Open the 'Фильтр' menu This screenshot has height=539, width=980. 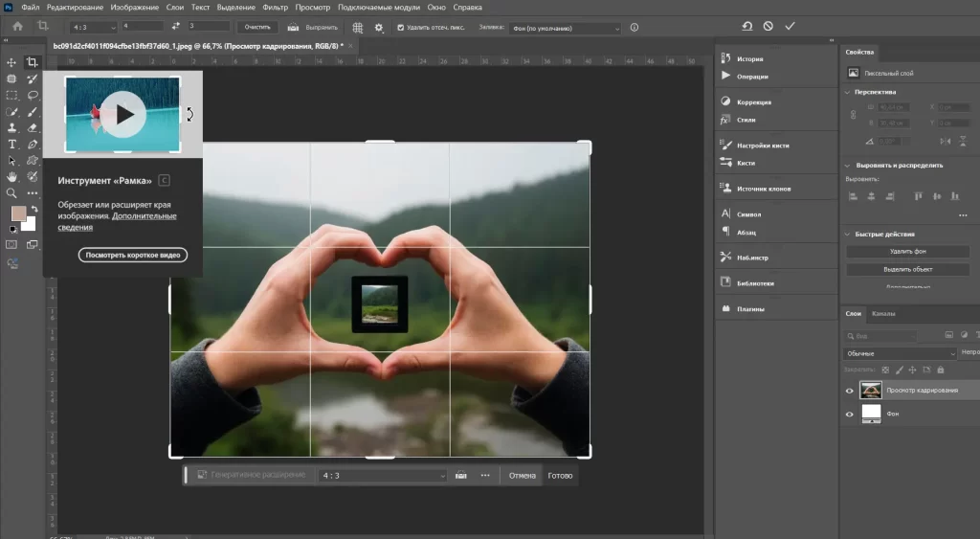click(x=274, y=7)
